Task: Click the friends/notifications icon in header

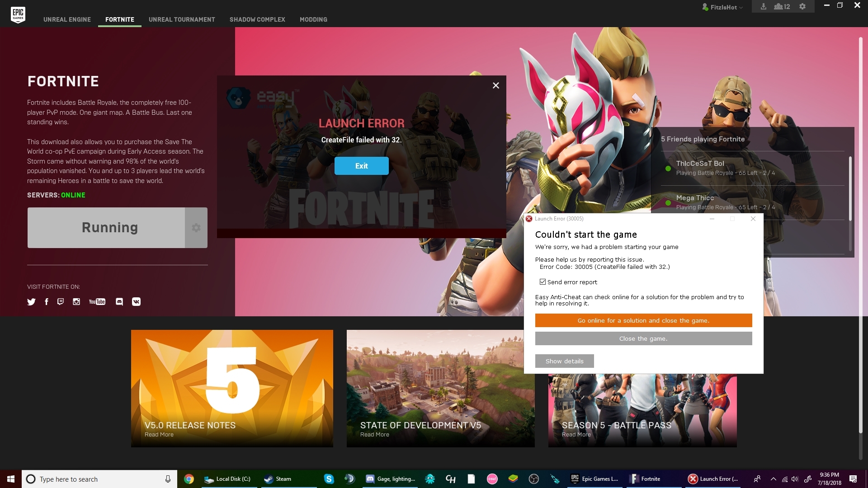Action: pos(782,7)
